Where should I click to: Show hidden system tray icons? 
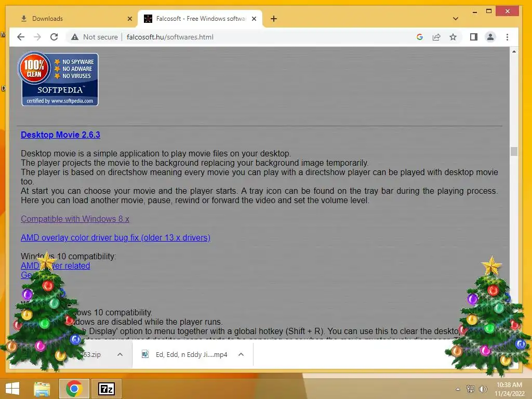458,389
